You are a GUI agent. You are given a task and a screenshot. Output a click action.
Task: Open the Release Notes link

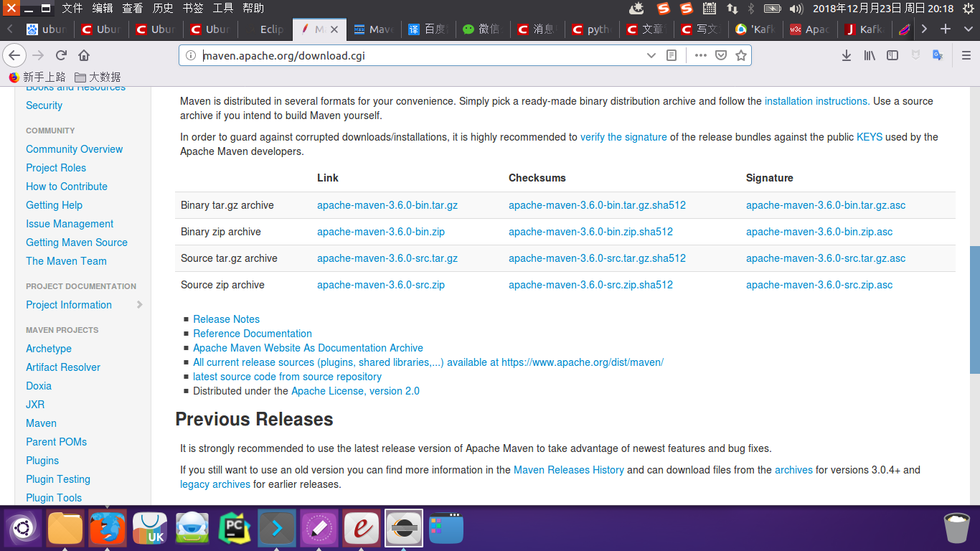tap(226, 319)
